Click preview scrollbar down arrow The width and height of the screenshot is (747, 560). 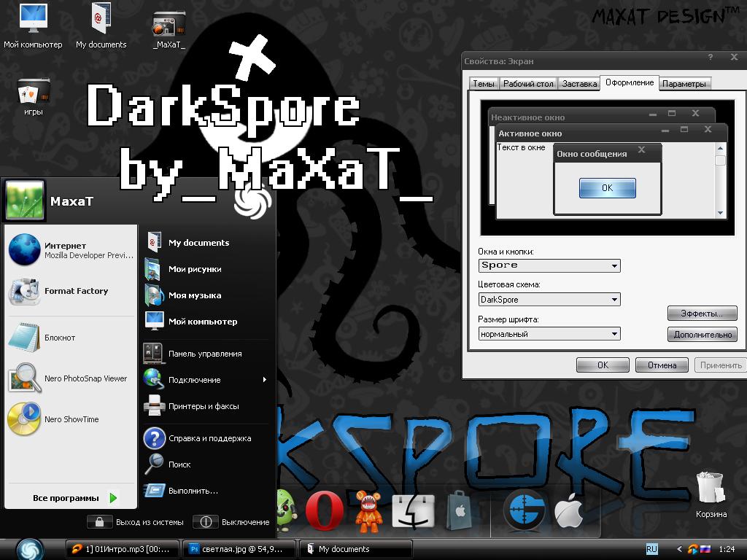tap(720, 213)
